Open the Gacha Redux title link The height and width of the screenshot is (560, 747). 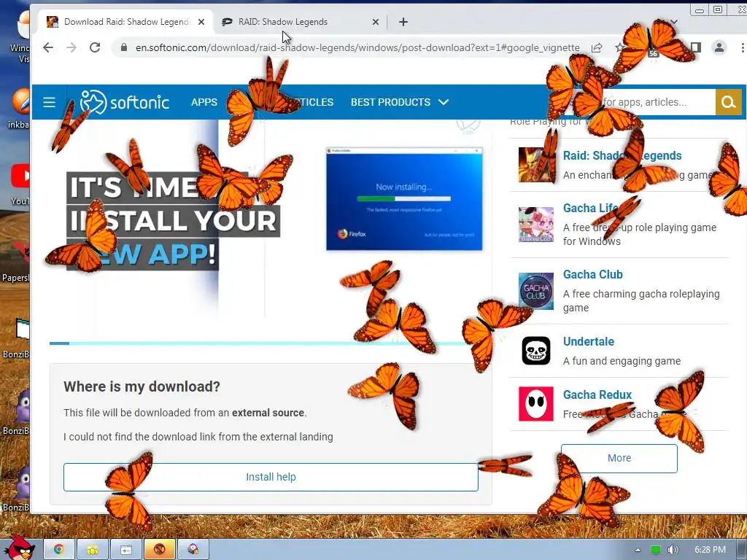(x=597, y=394)
